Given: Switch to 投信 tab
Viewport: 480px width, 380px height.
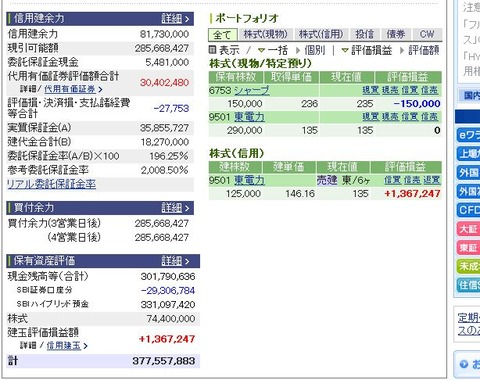Looking at the screenshot, I should pyautogui.click(x=365, y=34).
